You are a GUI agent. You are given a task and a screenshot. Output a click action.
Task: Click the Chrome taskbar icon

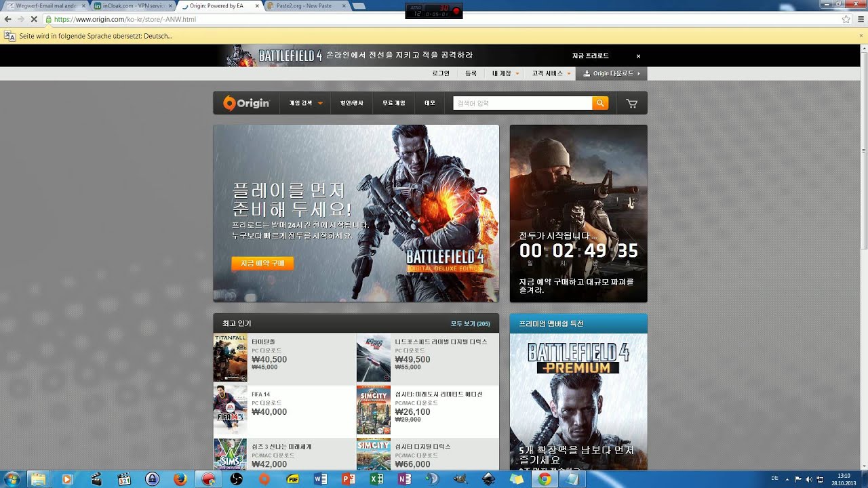tap(544, 479)
